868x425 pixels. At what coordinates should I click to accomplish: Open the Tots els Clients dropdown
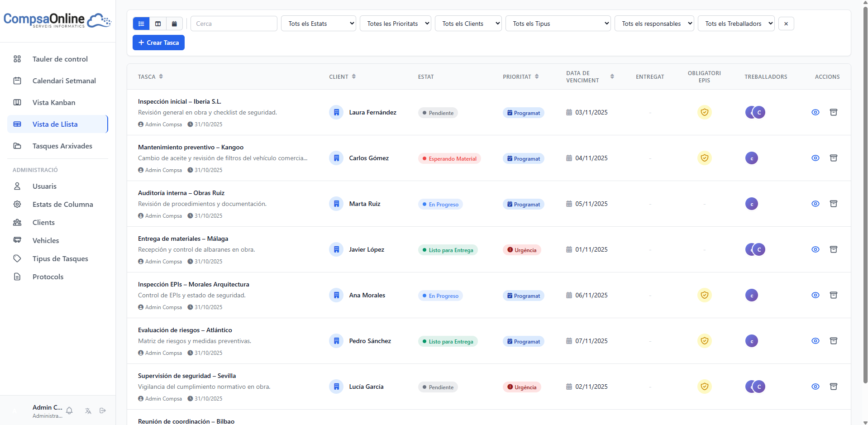[x=468, y=24]
